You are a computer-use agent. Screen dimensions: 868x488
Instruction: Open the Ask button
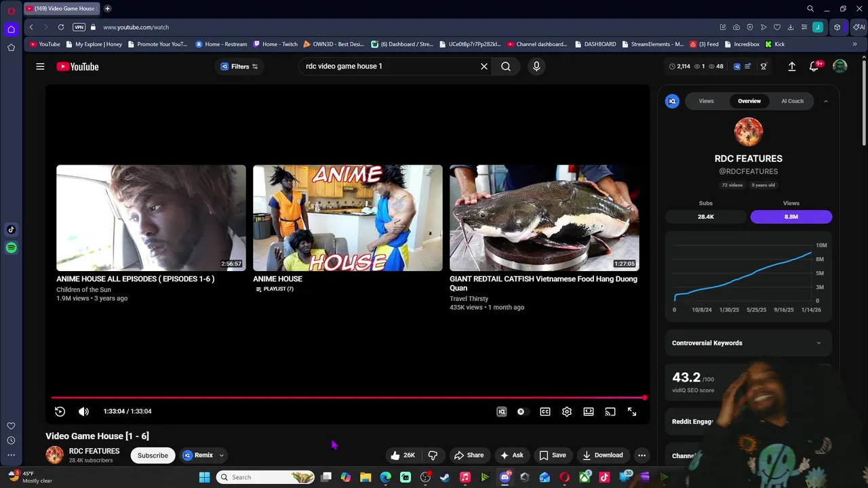point(511,455)
